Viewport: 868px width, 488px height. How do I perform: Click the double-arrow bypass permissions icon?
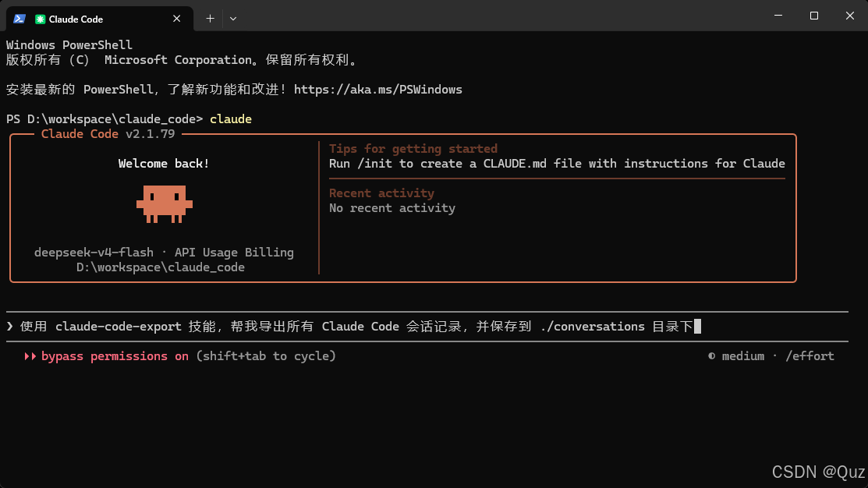(30, 356)
